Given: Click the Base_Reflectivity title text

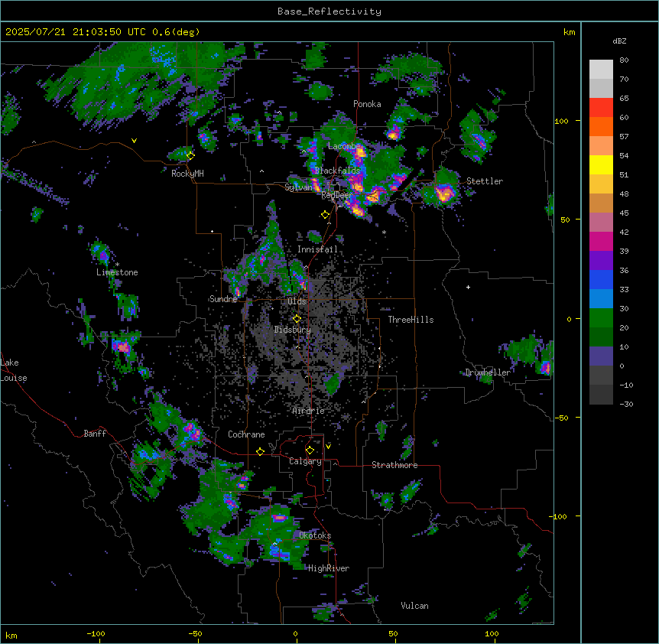Looking at the screenshot, I should [329, 11].
